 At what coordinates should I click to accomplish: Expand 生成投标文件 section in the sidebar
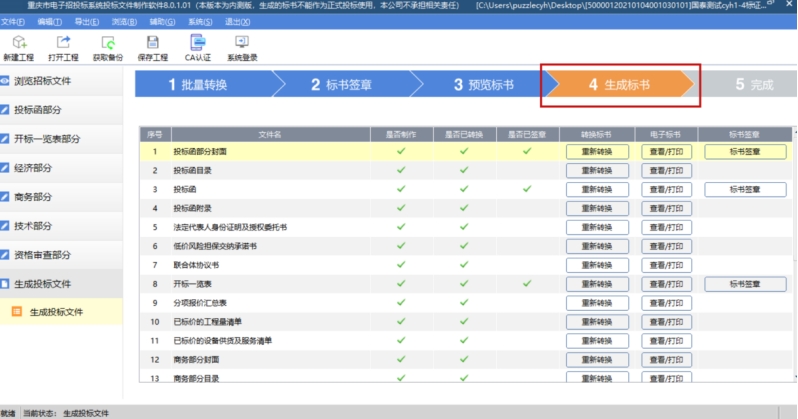point(60,284)
